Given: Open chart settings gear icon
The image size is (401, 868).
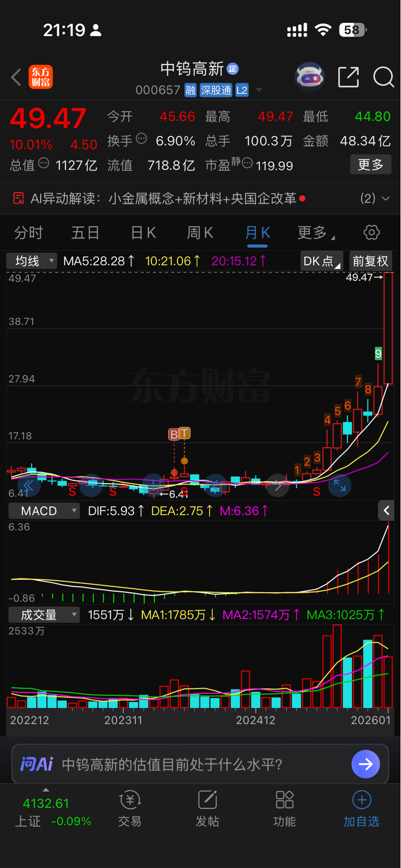Looking at the screenshot, I should pos(372,233).
